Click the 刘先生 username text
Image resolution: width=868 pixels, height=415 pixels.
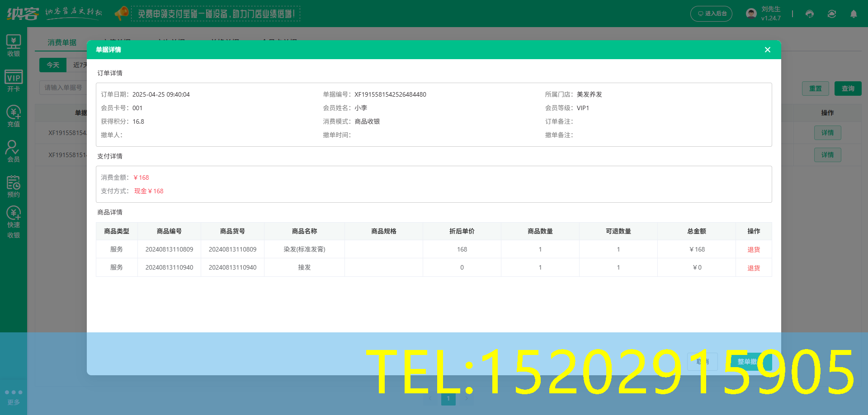pos(771,9)
